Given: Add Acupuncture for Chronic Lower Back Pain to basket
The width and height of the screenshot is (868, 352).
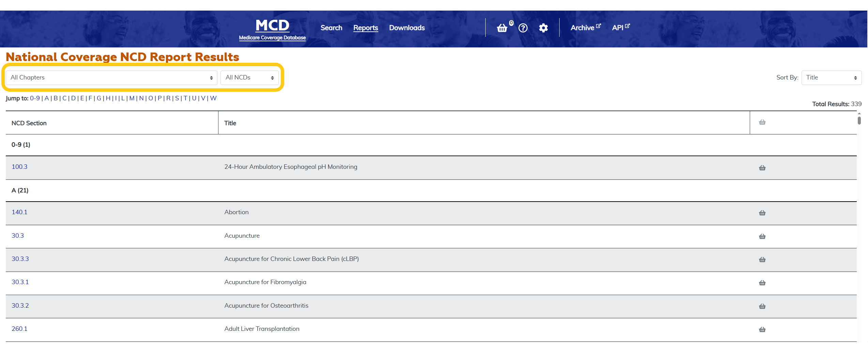Looking at the screenshot, I should [x=762, y=260].
